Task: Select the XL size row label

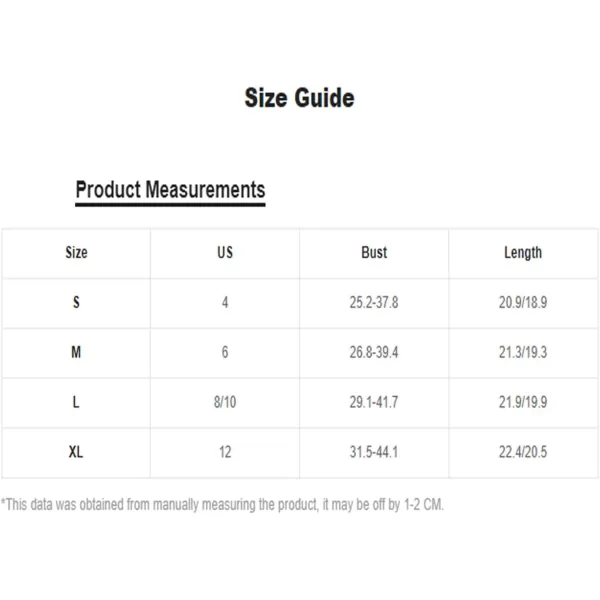Action: pos(76,452)
